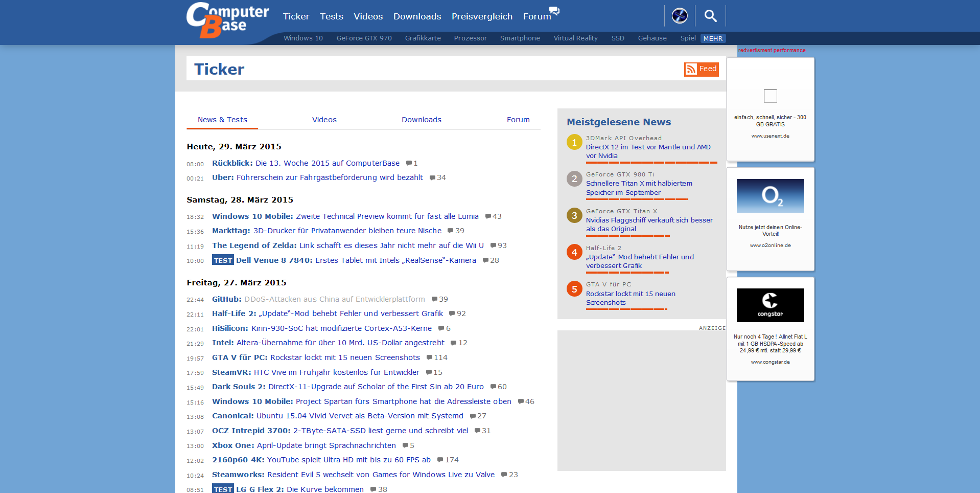The image size is (980, 493).
Task: Open DirectX 12 im Test most-read article
Action: click(648, 151)
